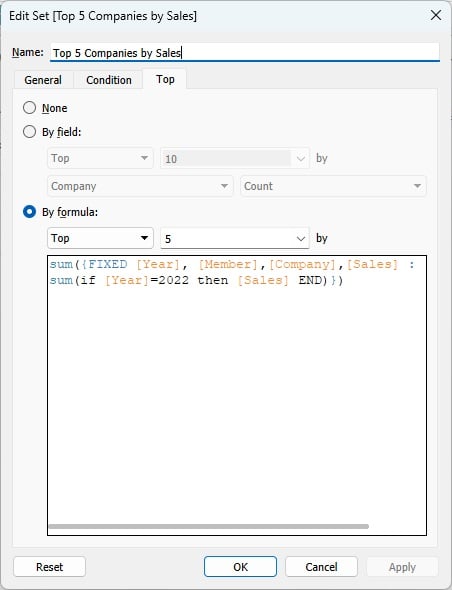The width and height of the screenshot is (452, 590).
Task: Open the disabled count dropdown showing 10
Action: 235,158
